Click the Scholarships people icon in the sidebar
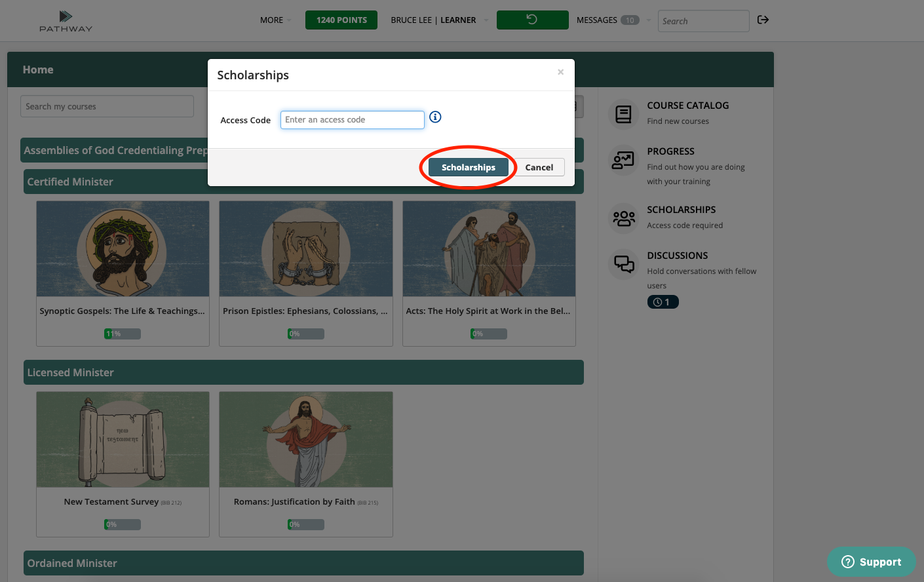The width and height of the screenshot is (924, 582). click(x=623, y=218)
